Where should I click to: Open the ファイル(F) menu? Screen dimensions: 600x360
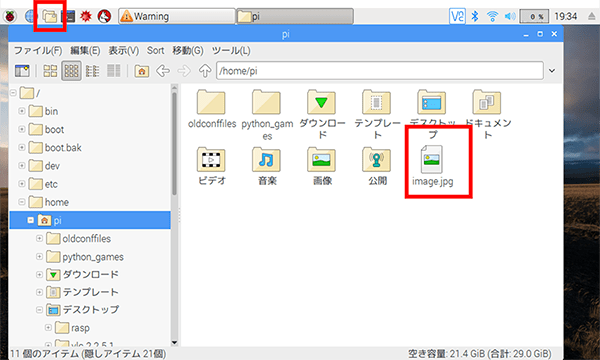pos(38,50)
